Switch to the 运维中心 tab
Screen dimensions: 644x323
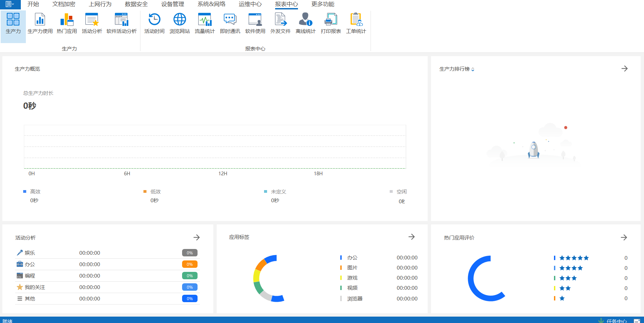pyautogui.click(x=250, y=4)
